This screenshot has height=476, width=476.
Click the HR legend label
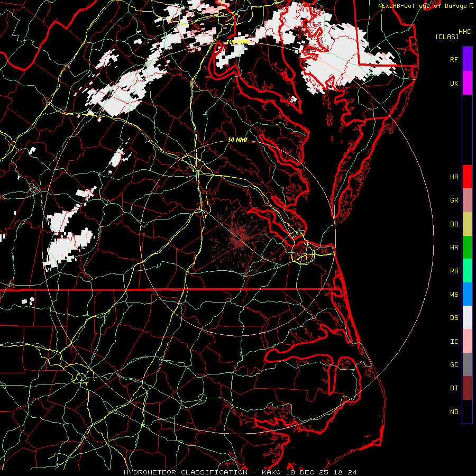[x=454, y=248]
